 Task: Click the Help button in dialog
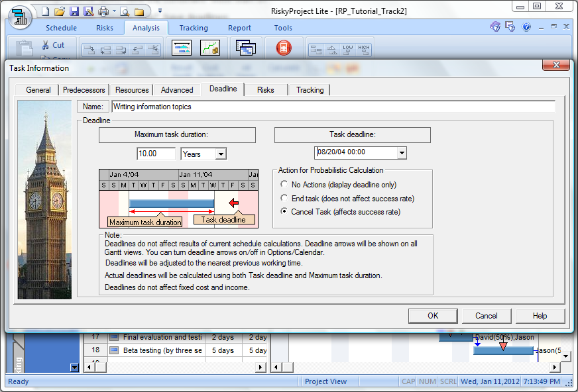pyautogui.click(x=540, y=316)
